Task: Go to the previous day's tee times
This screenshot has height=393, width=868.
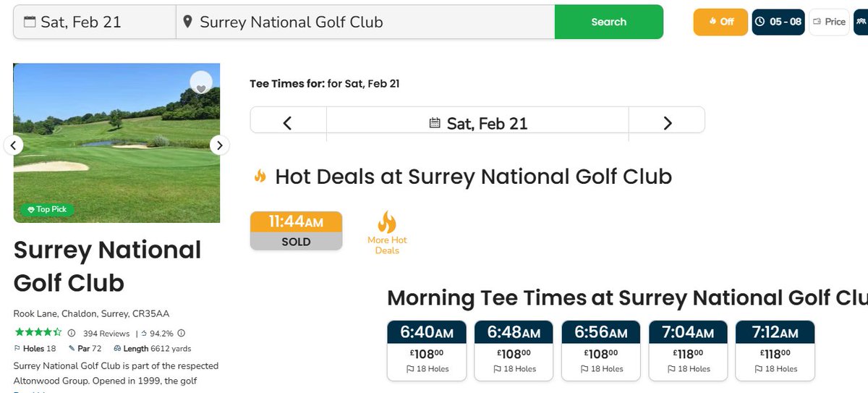Action: pyautogui.click(x=287, y=123)
